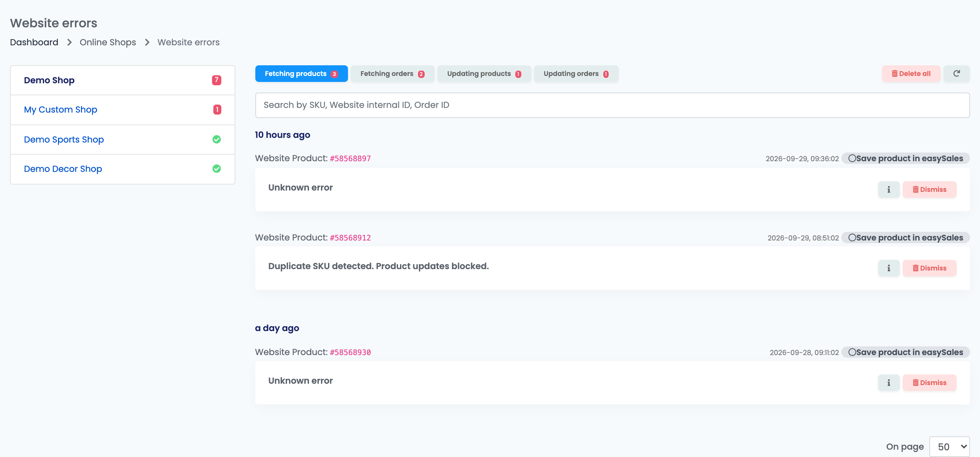Screen dimensions: 980x457
Task: Click the timestamp 2026-09-29, 09:36:02
Action: (802, 159)
